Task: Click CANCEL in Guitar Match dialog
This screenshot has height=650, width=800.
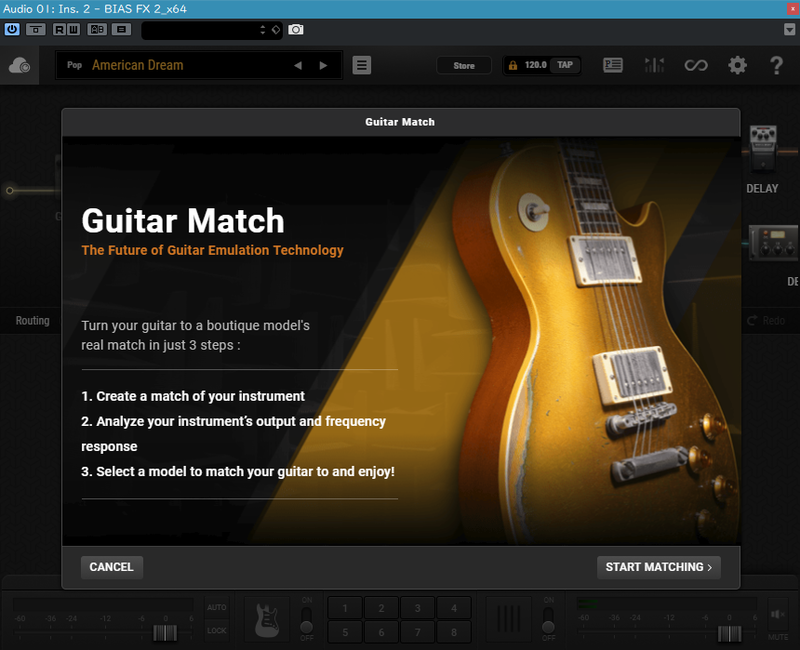Action: [112, 567]
